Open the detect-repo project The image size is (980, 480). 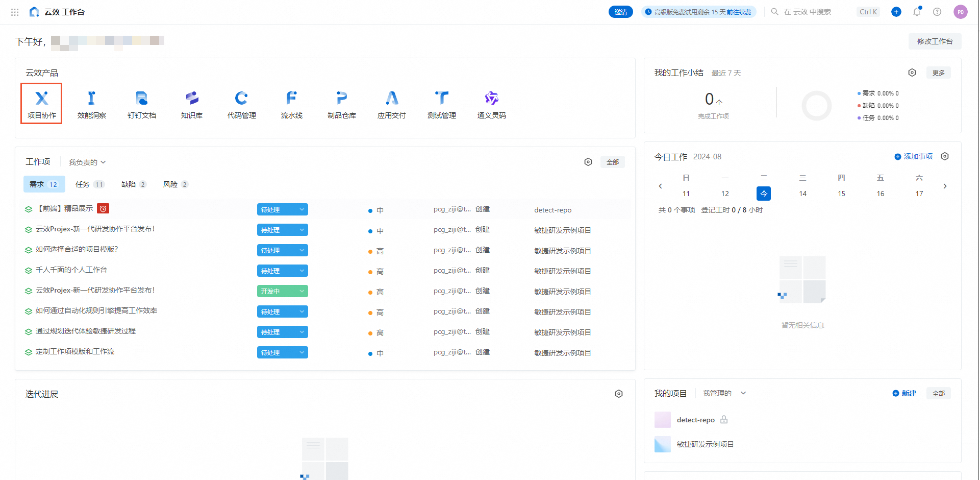[696, 420]
